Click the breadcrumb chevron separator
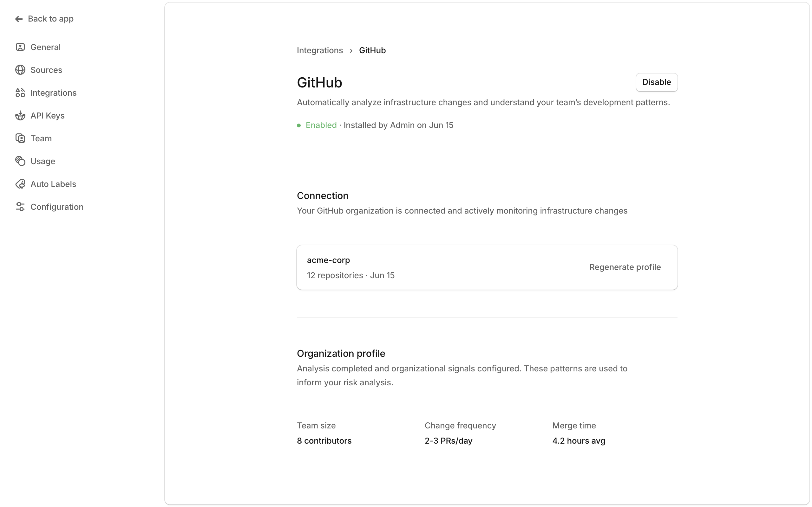 click(x=351, y=50)
